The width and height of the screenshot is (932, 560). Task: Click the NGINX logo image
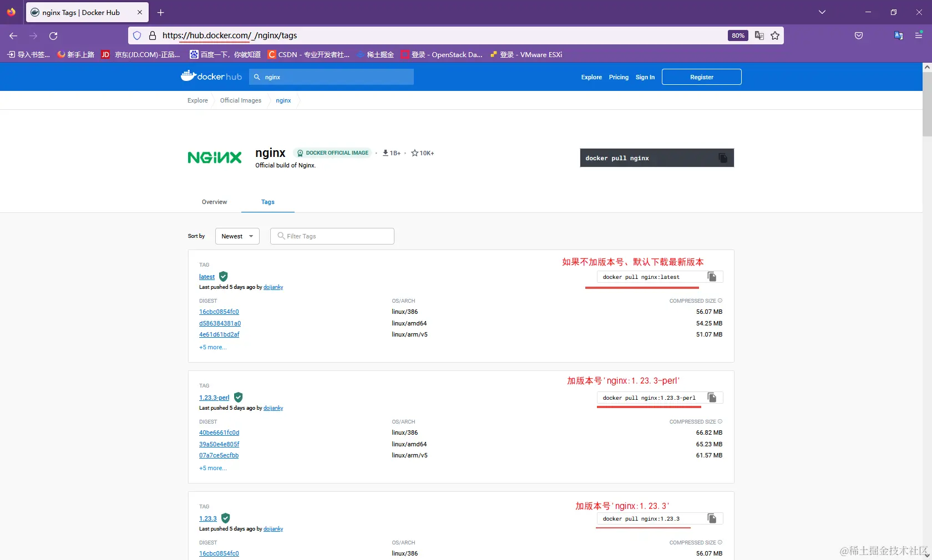click(215, 157)
